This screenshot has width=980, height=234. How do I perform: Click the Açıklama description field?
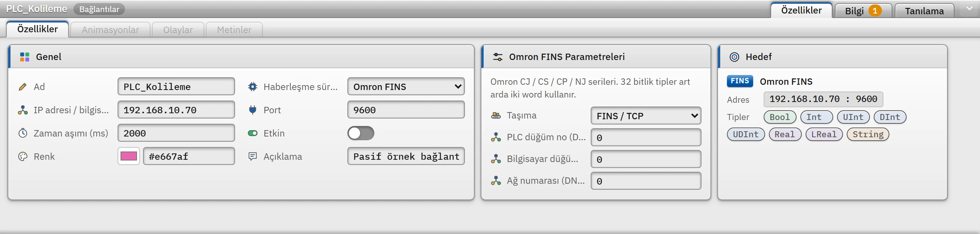coord(406,156)
